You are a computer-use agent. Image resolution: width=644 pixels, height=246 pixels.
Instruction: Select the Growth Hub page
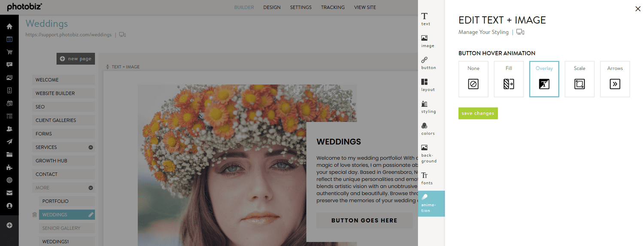click(x=64, y=161)
